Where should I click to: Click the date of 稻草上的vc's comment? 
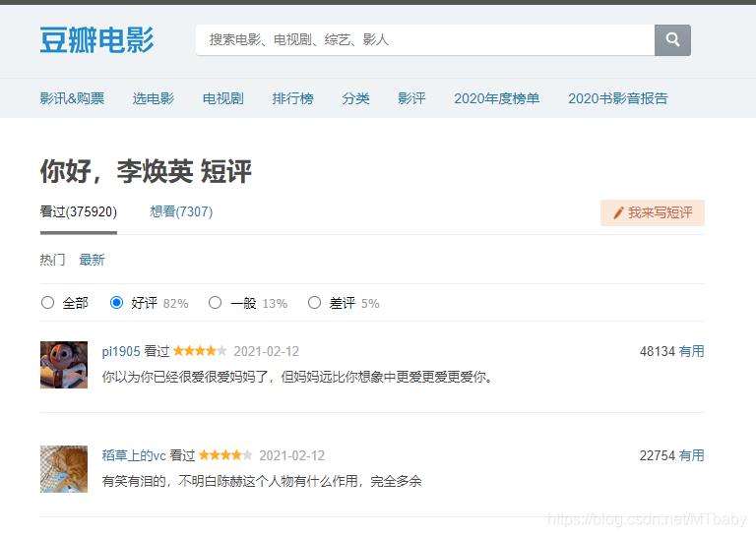pyautogui.click(x=292, y=455)
